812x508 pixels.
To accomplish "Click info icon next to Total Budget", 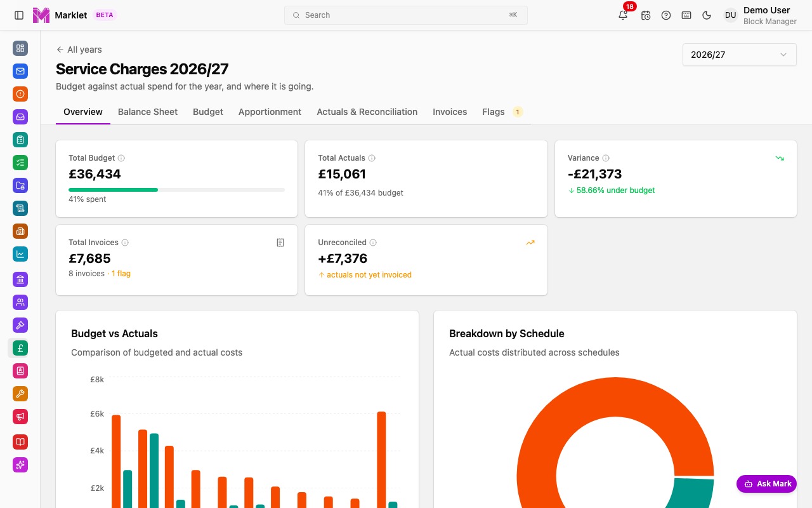I will (121, 158).
